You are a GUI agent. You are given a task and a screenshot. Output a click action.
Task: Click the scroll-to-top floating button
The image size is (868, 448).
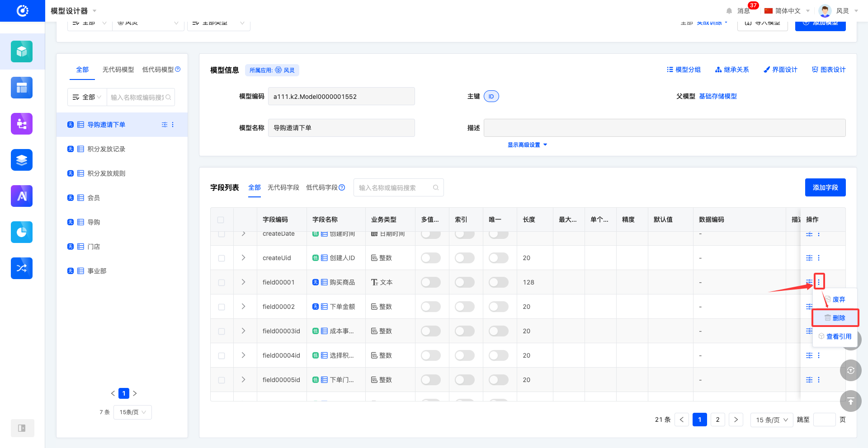click(x=851, y=401)
